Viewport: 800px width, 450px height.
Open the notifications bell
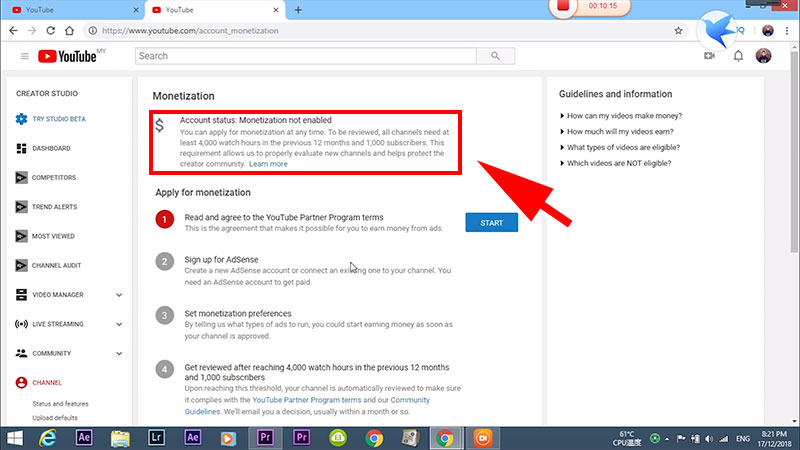738,56
